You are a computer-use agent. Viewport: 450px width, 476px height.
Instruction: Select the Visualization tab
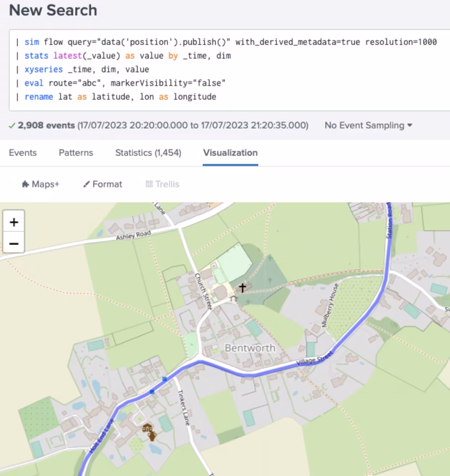coord(230,153)
